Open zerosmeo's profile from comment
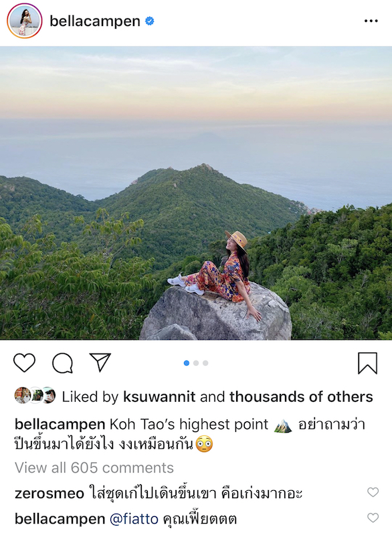 point(50,494)
